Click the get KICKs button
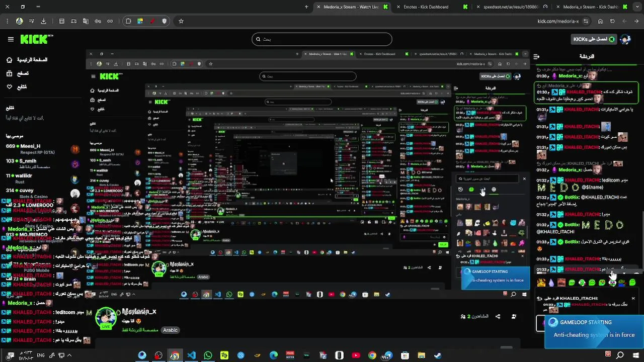The height and width of the screenshot is (362, 644). click(x=593, y=39)
